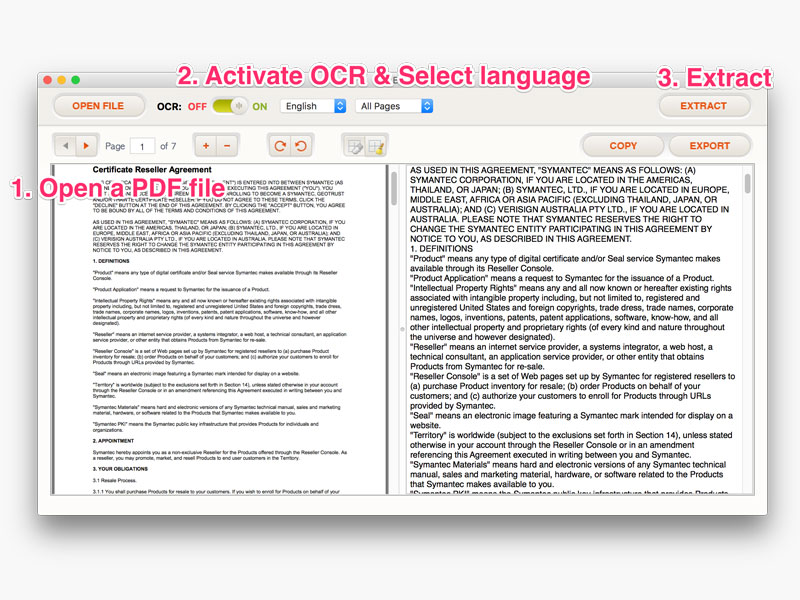Click the PDF preview pane scrollbar
This screenshot has height=600, width=800.
tap(394, 189)
